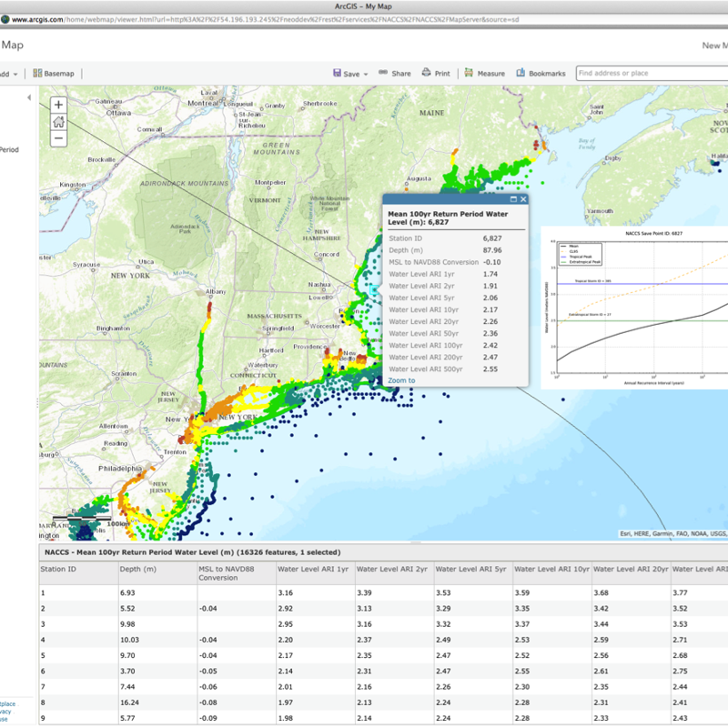The height and width of the screenshot is (728, 728).
Task: Close the station 6,827 popup
Action: point(524,199)
